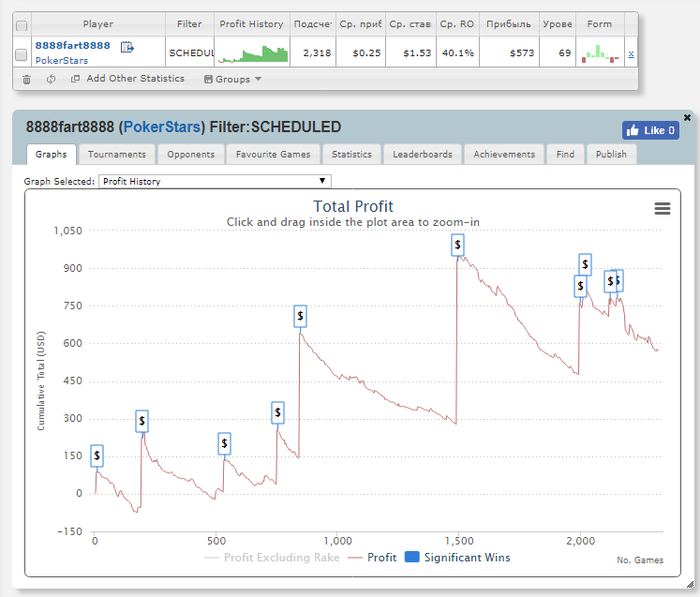Grab the resize handle at the panel corner
The image size is (700, 597).
point(690,584)
